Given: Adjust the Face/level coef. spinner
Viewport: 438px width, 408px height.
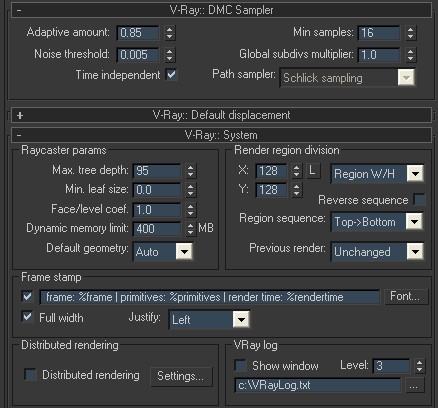Looking at the screenshot, I should click(x=190, y=210).
